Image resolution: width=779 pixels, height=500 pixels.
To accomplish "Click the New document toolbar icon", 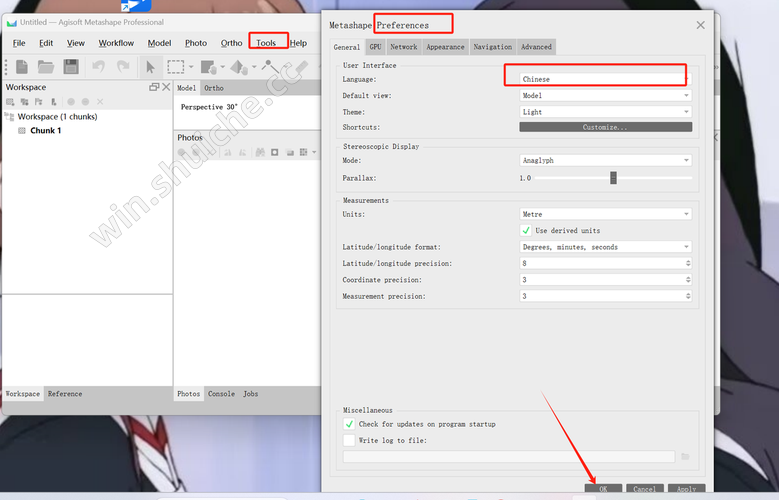I will coord(22,67).
